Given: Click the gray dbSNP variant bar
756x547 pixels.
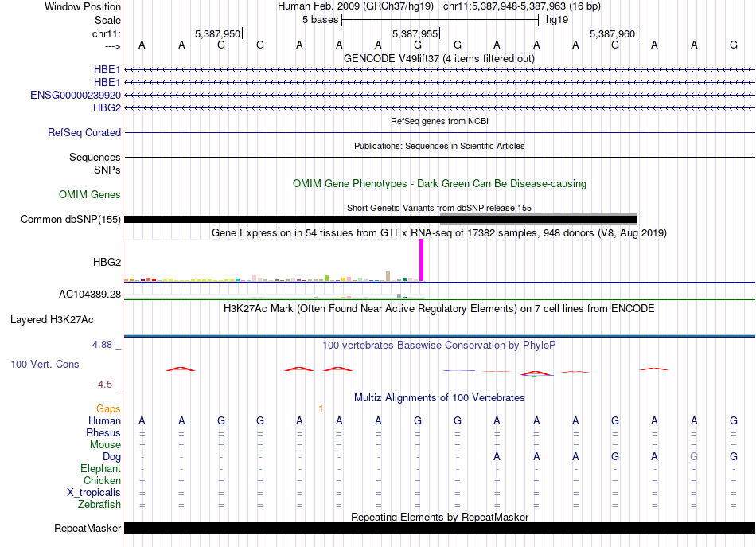Looking at the screenshot, I should click(539, 220).
